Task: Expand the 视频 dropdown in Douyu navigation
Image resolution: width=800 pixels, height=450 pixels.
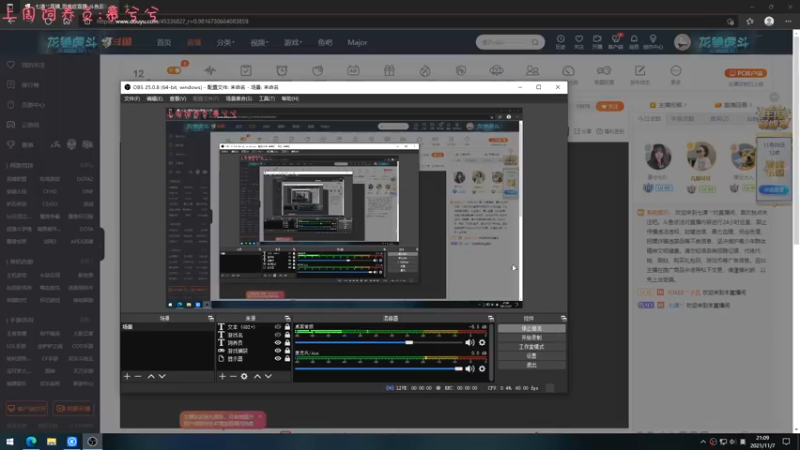Action: point(259,42)
